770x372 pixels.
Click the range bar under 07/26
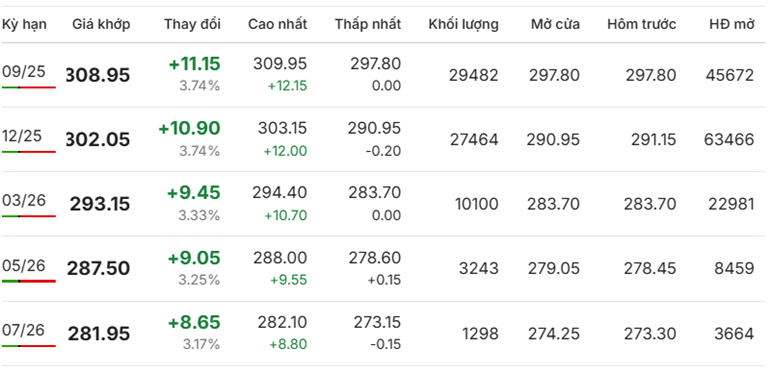click(x=28, y=346)
